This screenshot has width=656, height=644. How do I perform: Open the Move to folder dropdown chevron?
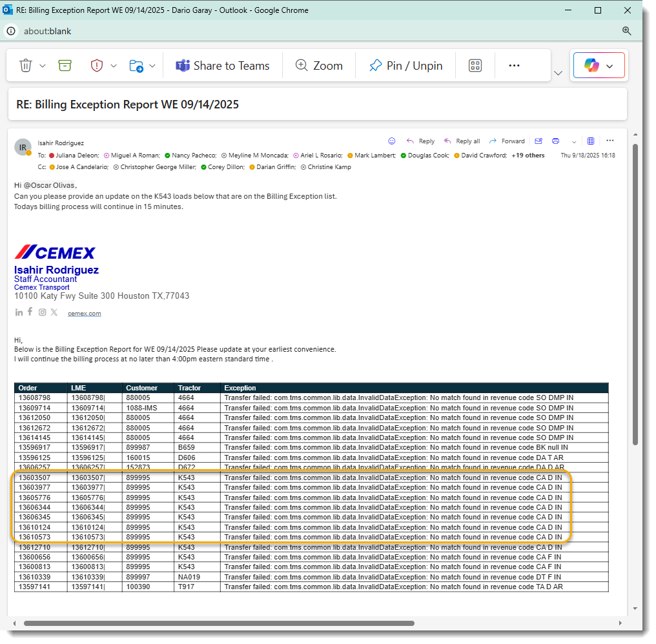tap(153, 65)
